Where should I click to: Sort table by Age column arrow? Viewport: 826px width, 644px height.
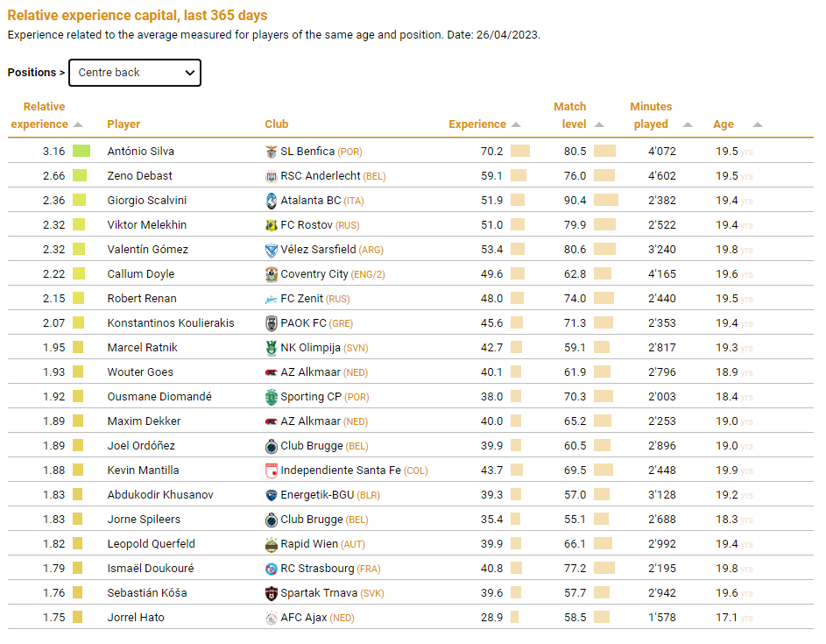click(758, 124)
